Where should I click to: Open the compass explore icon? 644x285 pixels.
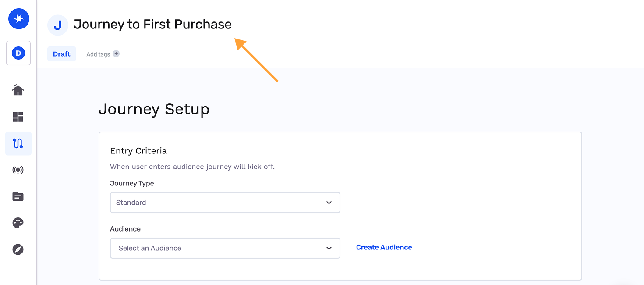click(18, 249)
